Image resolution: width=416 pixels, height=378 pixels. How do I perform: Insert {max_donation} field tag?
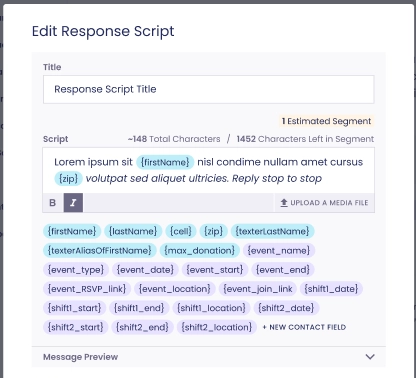pyautogui.click(x=199, y=250)
